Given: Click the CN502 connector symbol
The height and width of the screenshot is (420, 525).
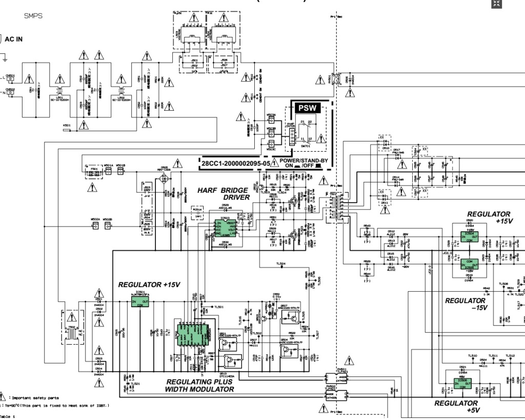Looking at the screenshot, I should pyautogui.click(x=11, y=93).
